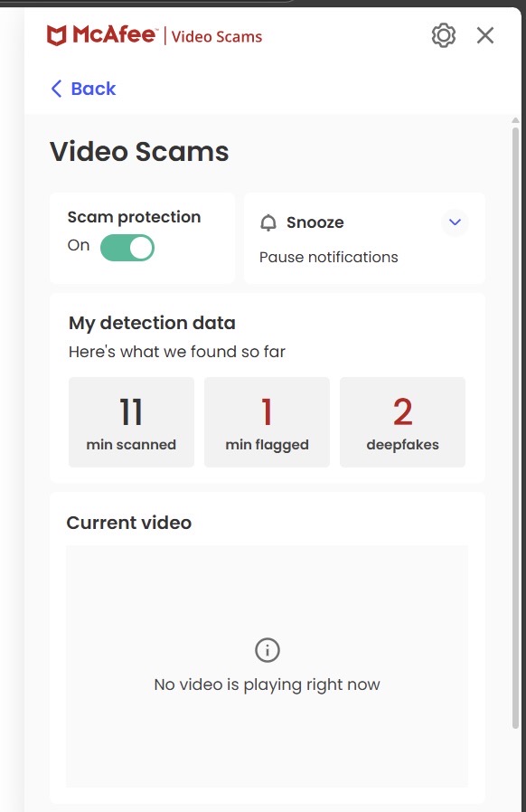Click the My detection data heading
This screenshot has height=812, width=526.
(152, 323)
